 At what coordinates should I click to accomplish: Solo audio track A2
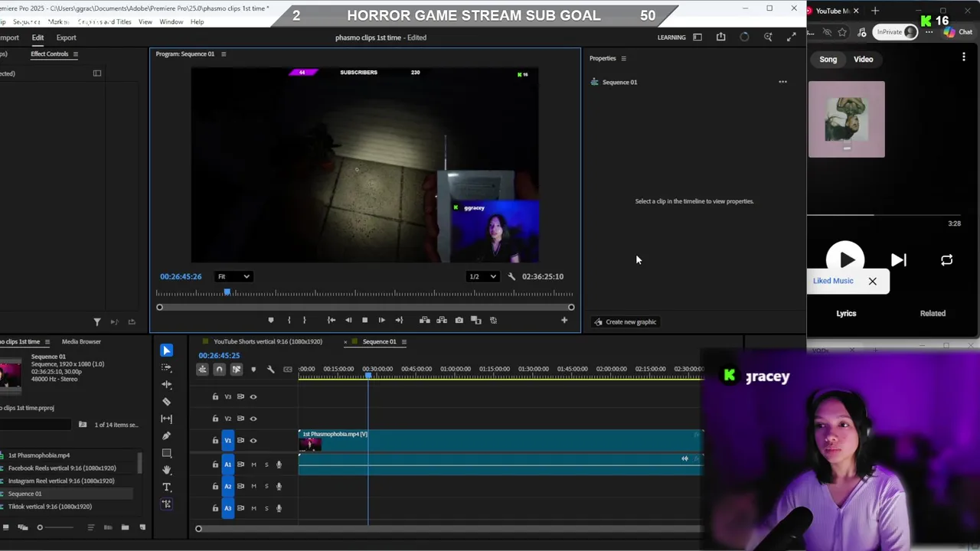[266, 486]
